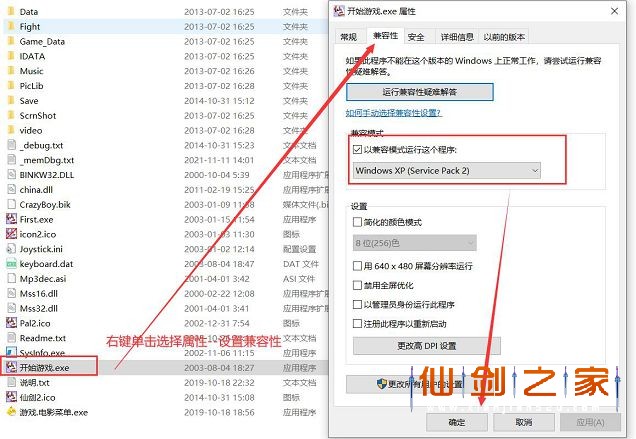Select the keyboard.dat file icon
This screenshot has height=439, width=636.
point(10,264)
